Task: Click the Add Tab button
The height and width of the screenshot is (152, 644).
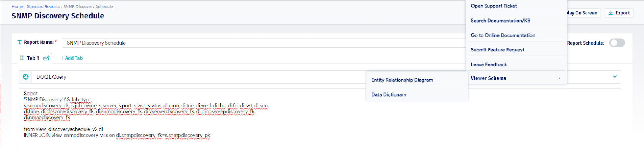Action: 71,58
